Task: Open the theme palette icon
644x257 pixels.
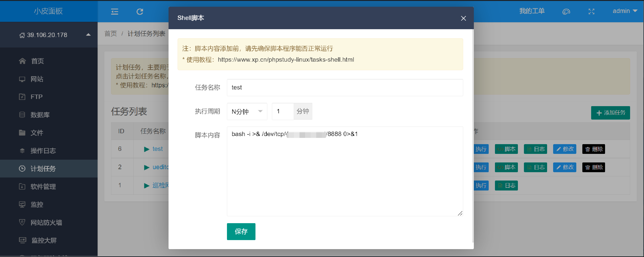Action: [566, 12]
